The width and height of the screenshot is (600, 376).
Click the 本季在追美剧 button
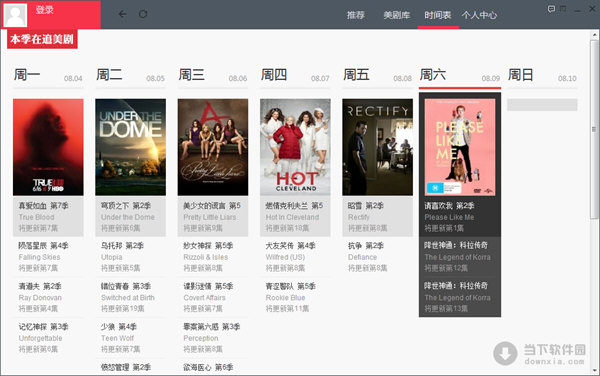[42, 39]
